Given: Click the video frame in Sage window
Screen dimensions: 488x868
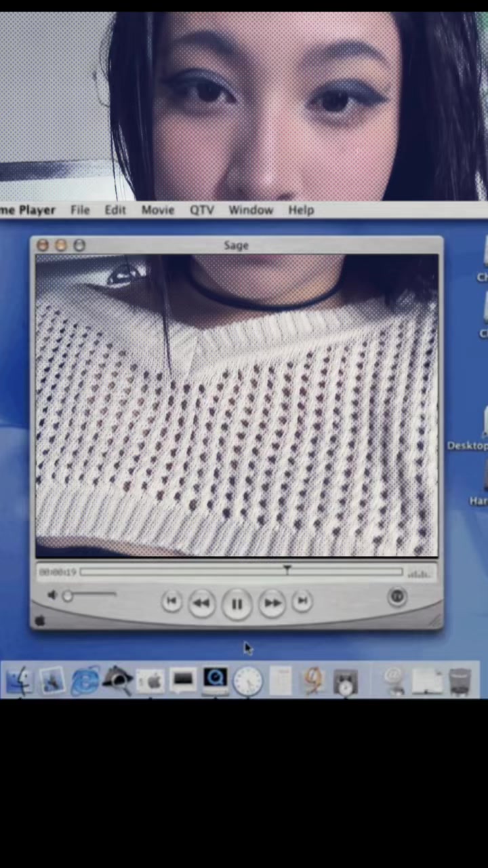Looking at the screenshot, I should point(237,406).
